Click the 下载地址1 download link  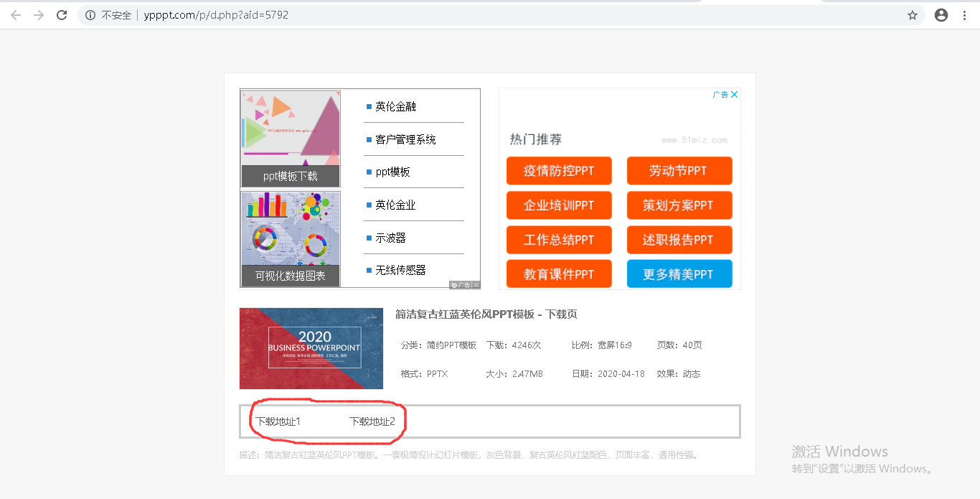point(278,421)
